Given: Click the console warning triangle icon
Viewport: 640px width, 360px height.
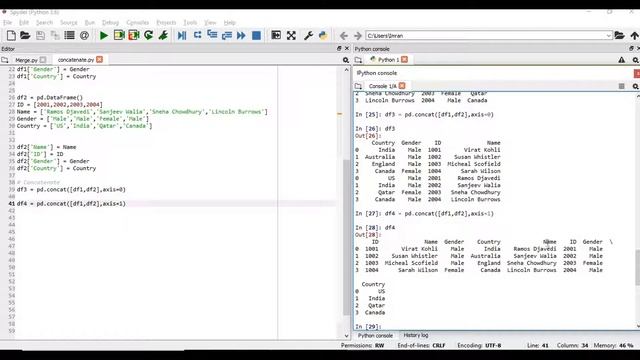Looking at the screenshot, I should tap(621, 60).
